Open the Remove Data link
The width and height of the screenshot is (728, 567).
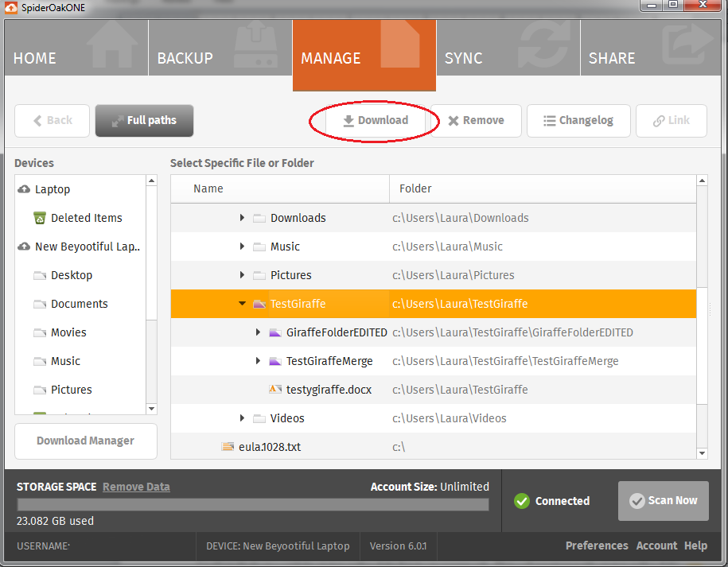(136, 487)
